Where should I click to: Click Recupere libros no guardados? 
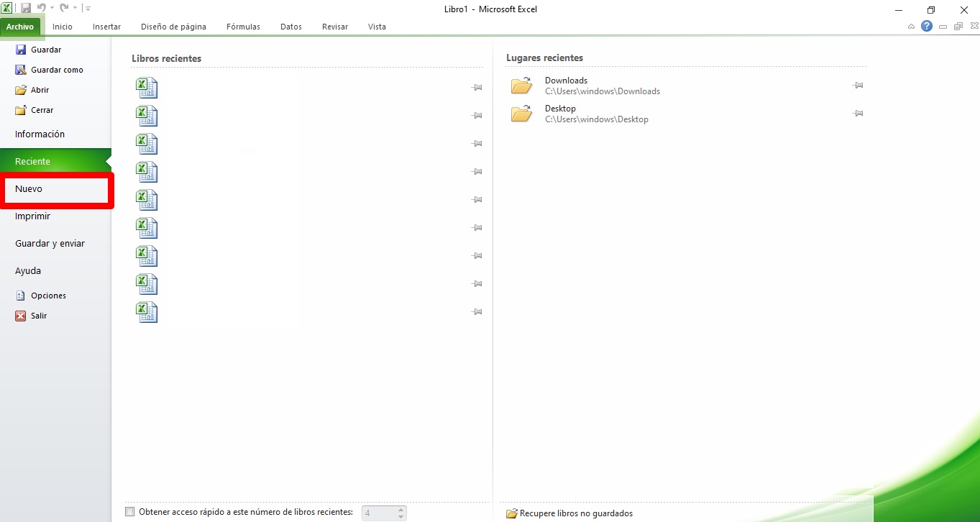pyautogui.click(x=569, y=513)
